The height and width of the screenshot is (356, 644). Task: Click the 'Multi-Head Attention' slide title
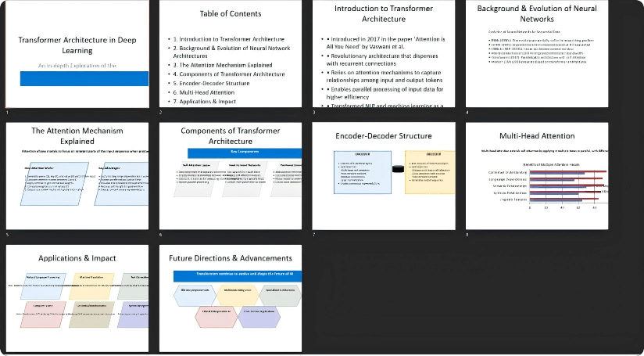(x=536, y=135)
